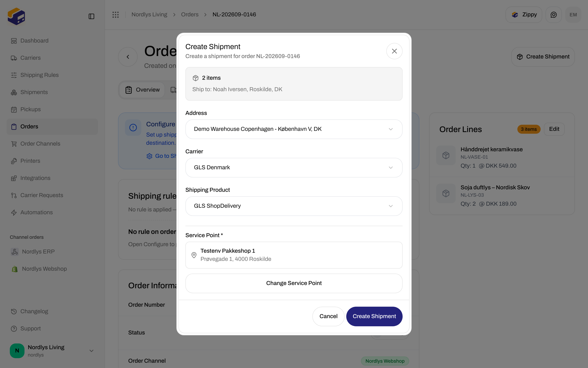Image resolution: width=588 pixels, height=368 pixels.
Task: Open the Carrier dropdown GLS Denmark
Action: (294, 168)
